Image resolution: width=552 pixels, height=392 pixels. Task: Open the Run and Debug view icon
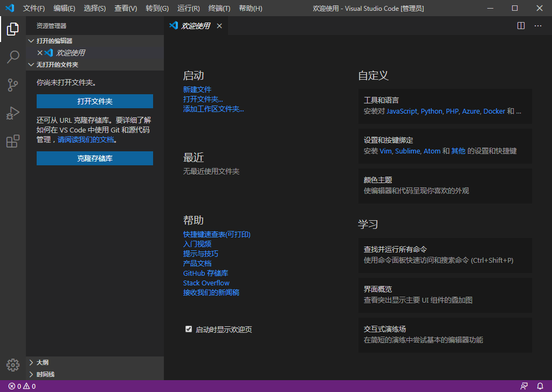coord(13,113)
